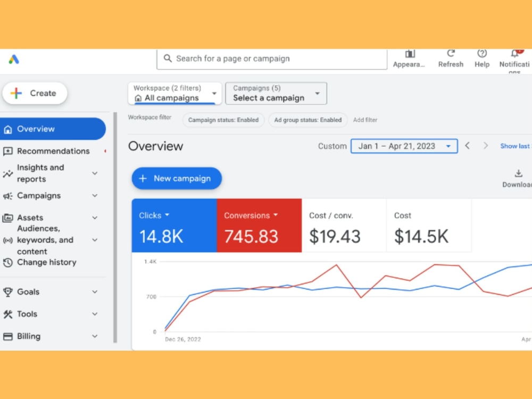Click the Goals trophy icon
The image size is (532, 399).
click(x=8, y=292)
